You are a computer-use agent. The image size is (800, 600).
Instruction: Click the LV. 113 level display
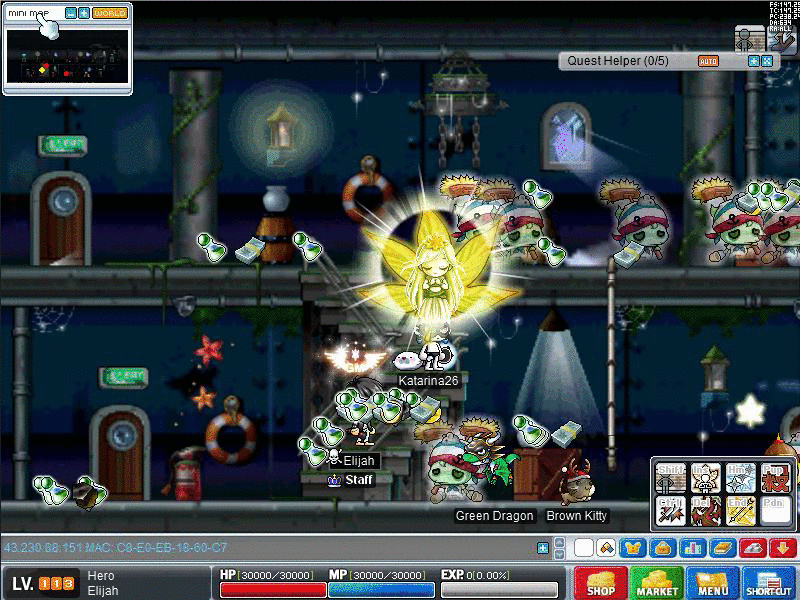coord(43,583)
